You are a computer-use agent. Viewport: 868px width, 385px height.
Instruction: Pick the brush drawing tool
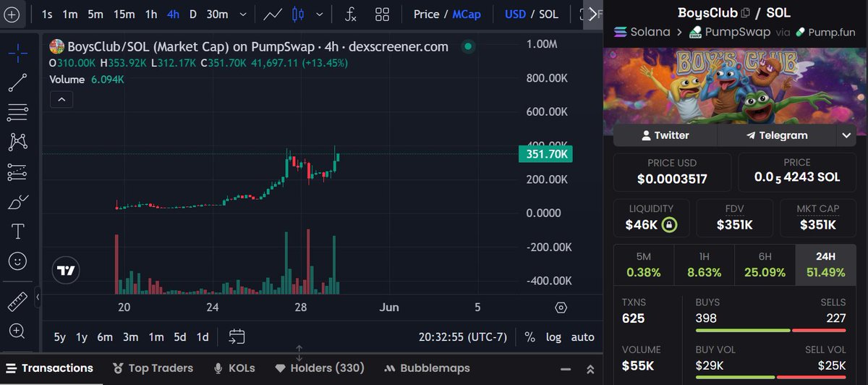(x=18, y=202)
